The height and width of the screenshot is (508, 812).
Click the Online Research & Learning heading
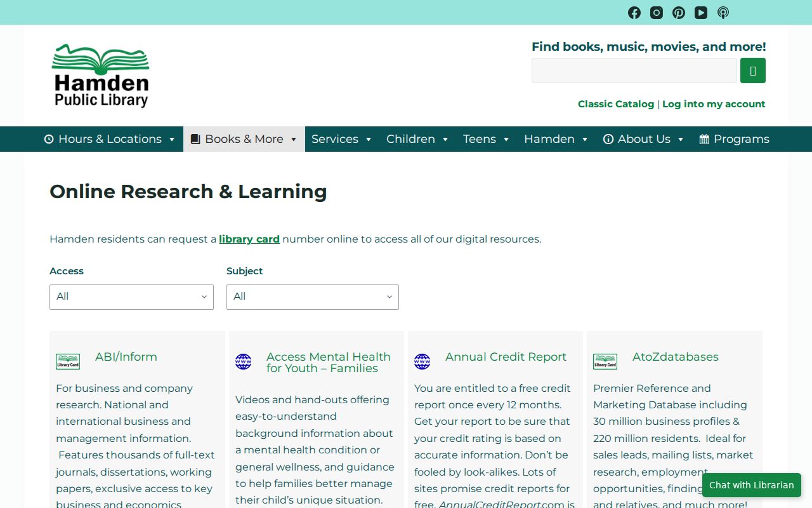(188, 191)
